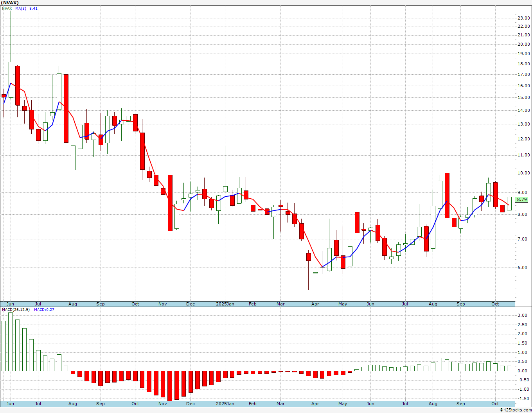This screenshot has height=413, width=532.
Task: Click the "6.00" price axis label
Action: tap(522, 268)
